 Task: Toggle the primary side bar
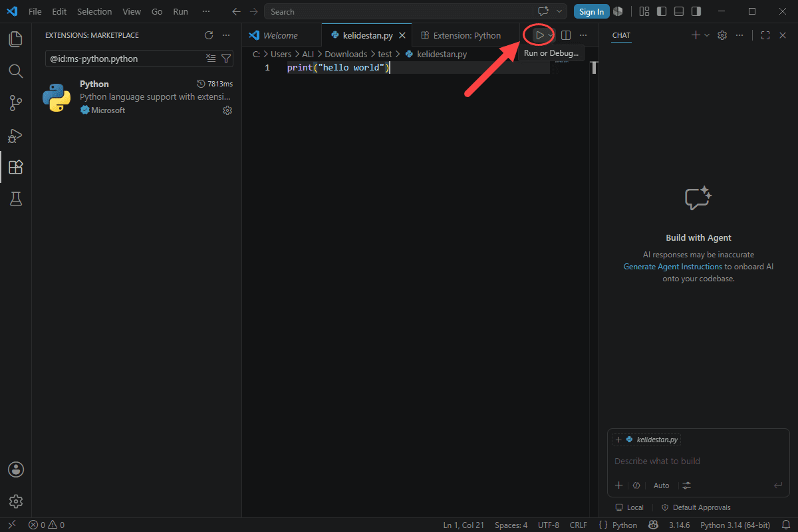(661, 11)
